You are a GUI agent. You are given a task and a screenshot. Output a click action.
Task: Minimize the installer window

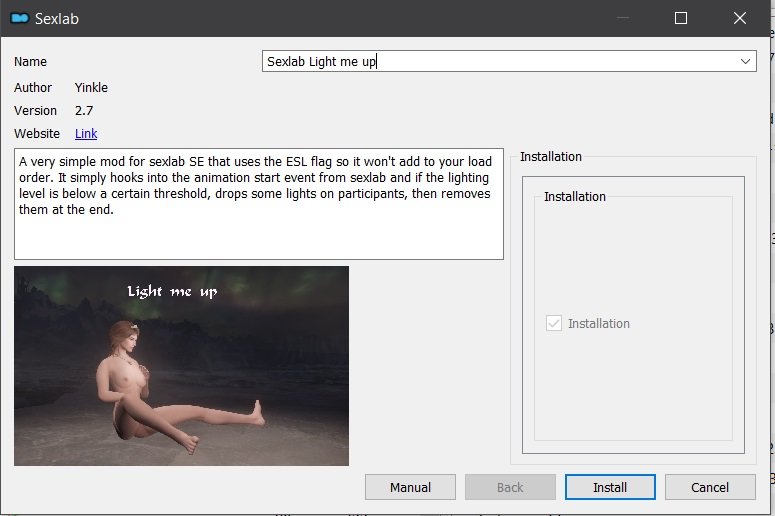pos(623,18)
